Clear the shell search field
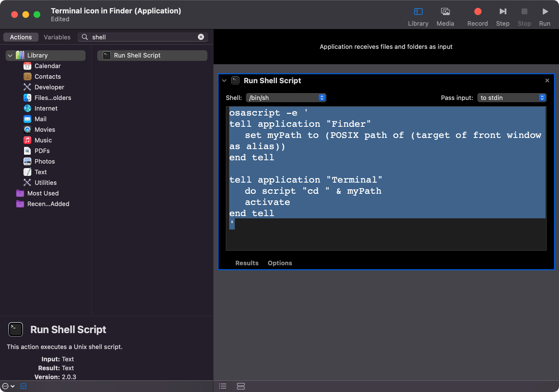 (201, 37)
